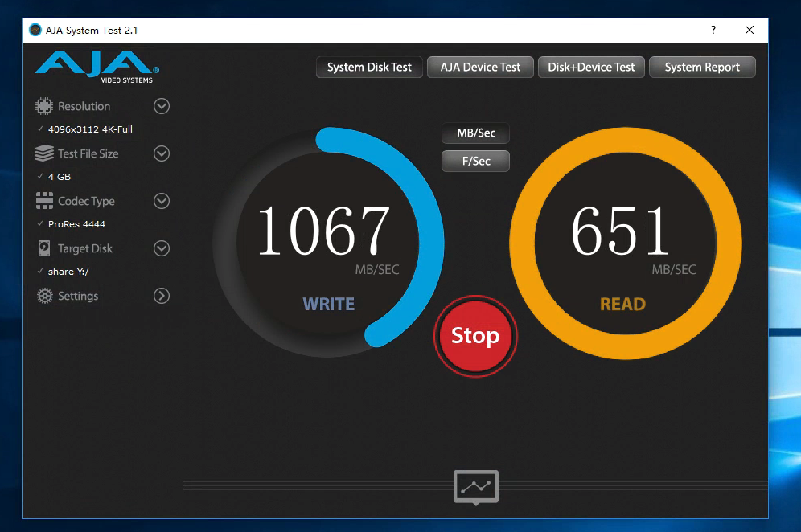Viewport: 801px width, 532px height.
Task: Open the help question mark
Action: (713, 30)
